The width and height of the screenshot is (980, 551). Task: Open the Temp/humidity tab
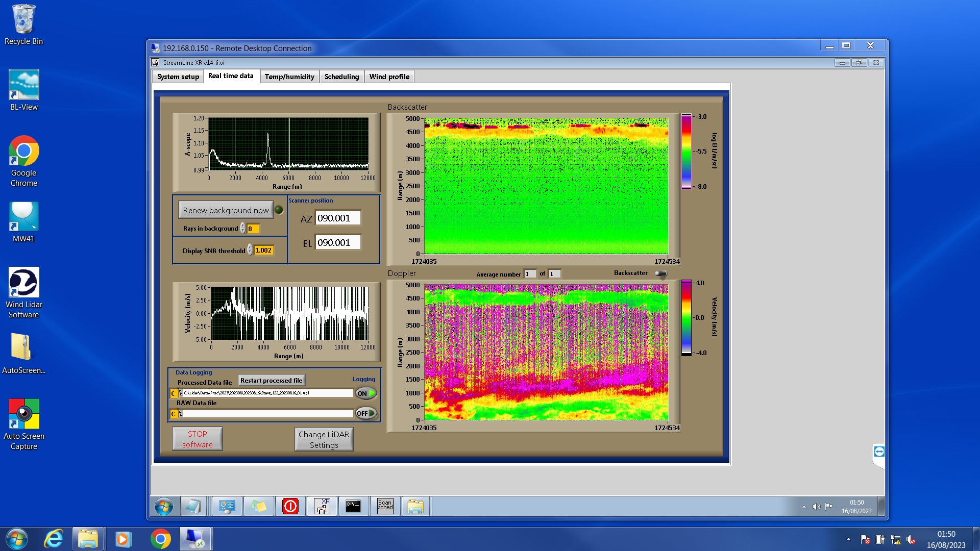(x=289, y=77)
